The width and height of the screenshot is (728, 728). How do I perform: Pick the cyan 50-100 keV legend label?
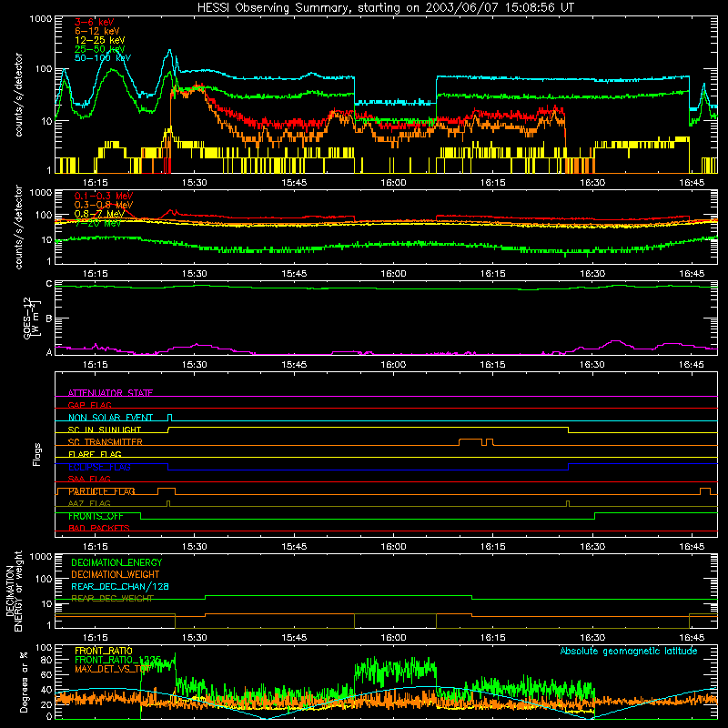point(103,57)
